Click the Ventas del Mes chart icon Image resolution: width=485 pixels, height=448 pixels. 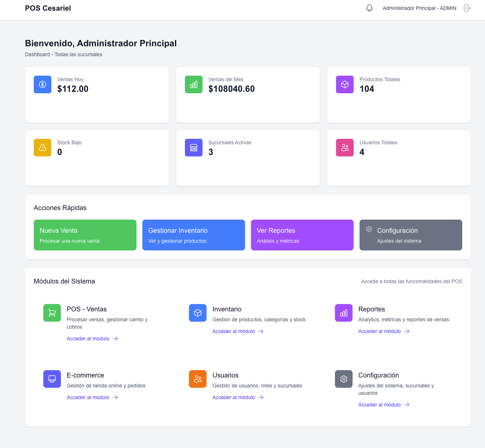coord(193,84)
